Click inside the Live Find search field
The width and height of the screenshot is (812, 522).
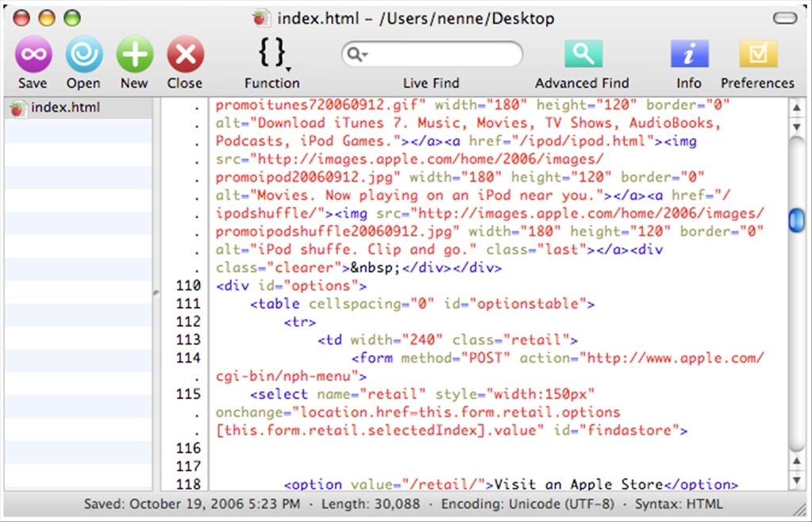pyautogui.click(x=432, y=54)
